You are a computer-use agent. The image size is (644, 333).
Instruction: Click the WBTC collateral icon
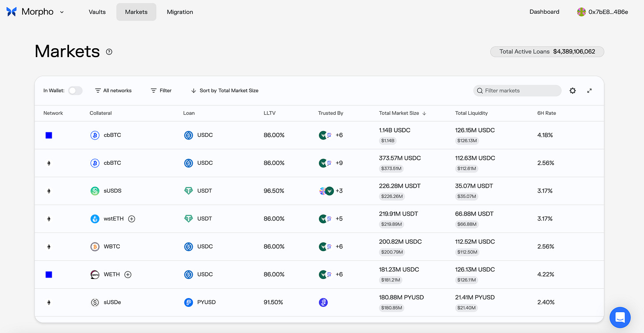(x=95, y=247)
